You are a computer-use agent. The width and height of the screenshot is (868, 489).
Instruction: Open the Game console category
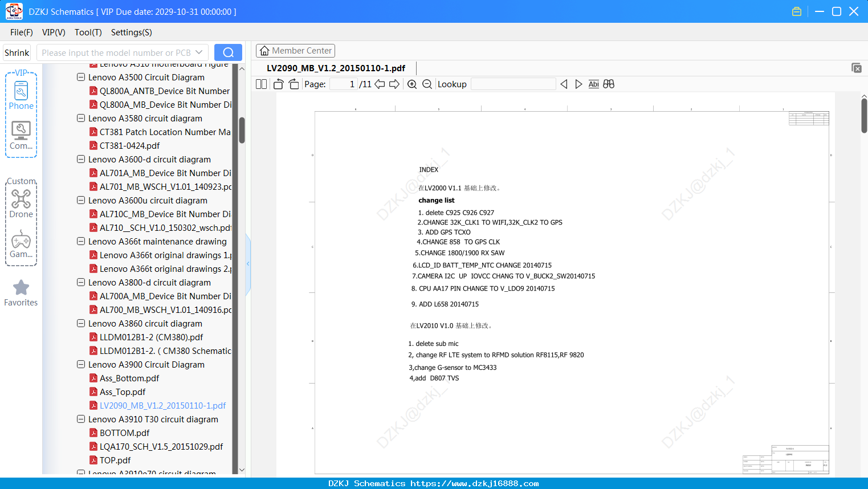point(21,244)
